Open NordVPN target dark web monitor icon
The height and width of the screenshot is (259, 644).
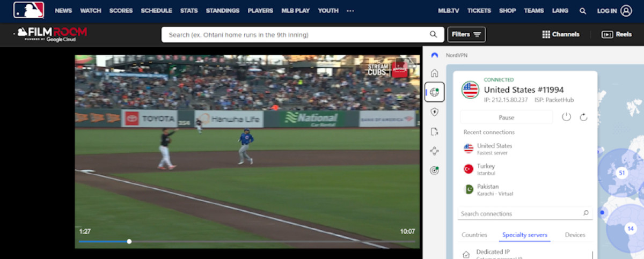point(435,171)
